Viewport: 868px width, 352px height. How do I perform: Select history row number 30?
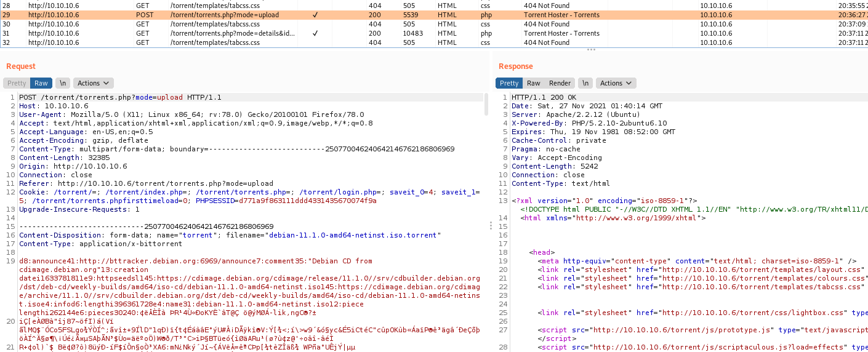point(434,24)
